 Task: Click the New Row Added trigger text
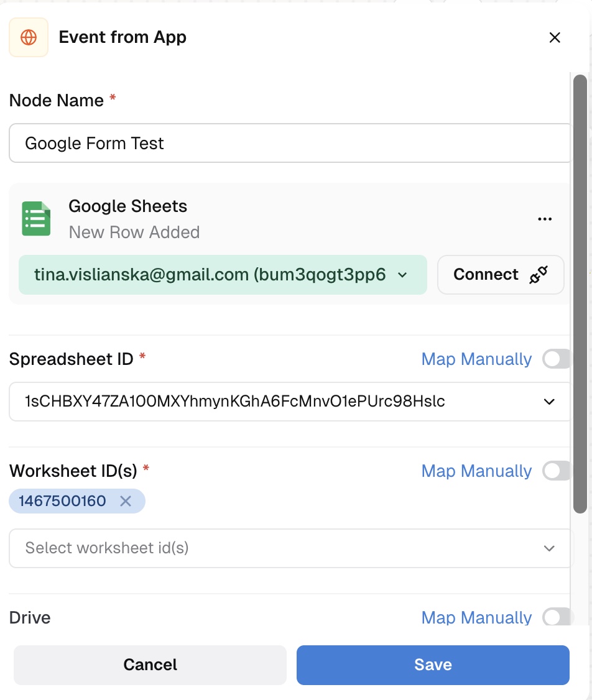tap(134, 232)
